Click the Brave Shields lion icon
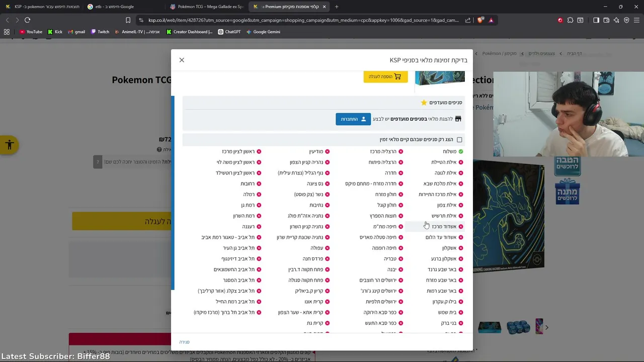Image resolution: width=644 pixels, height=362 pixels. pos(480,20)
